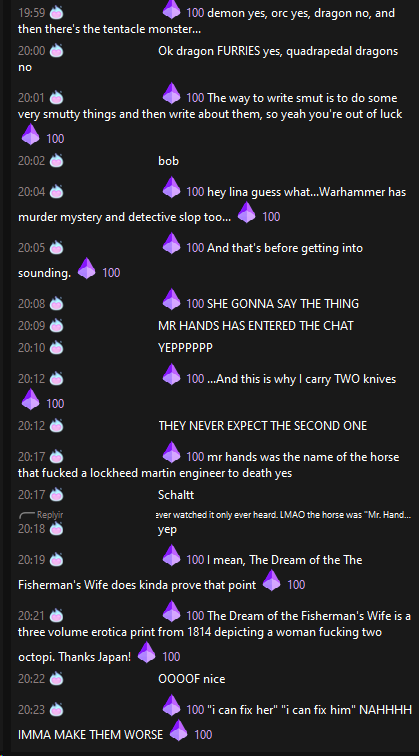The height and width of the screenshot is (756, 419).
Task: Click the bits gem after 'Thanks Japan!'
Action: [x=147, y=652]
